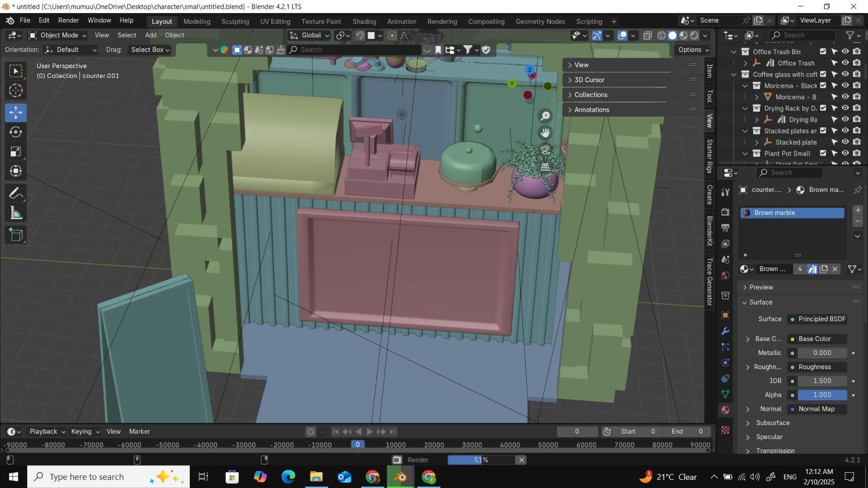Switch to the Shading workspace tab
Screen dimensions: 868x488
click(x=364, y=22)
